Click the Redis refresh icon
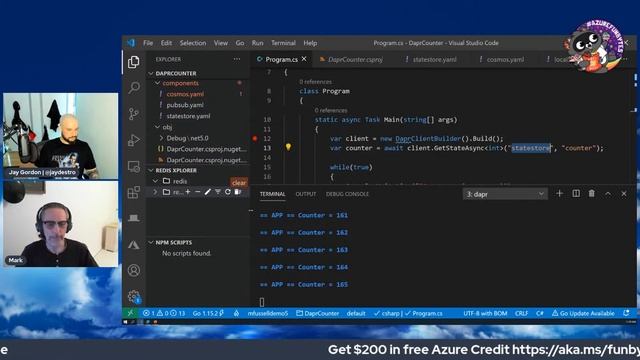The height and width of the screenshot is (360, 640). point(228,192)
